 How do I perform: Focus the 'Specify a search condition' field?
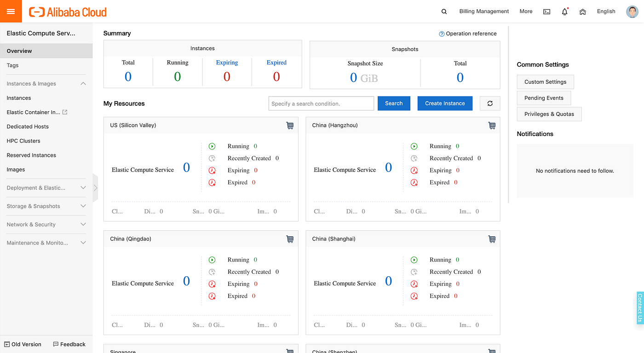pyautogui.click(x=321, y=103)
